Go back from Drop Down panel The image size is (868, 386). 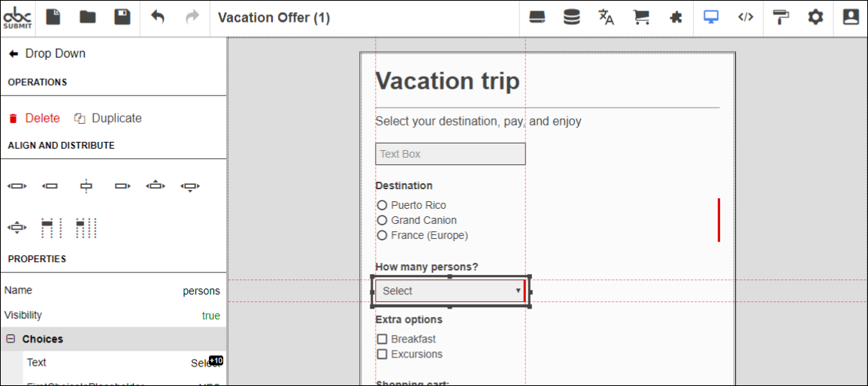(x=14, y=53)
